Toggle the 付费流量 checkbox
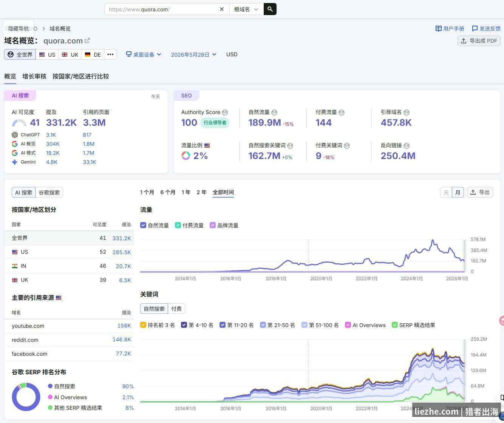Image resolution: width=504 pixels, height=423 pixels. click(x=178, y=225)
